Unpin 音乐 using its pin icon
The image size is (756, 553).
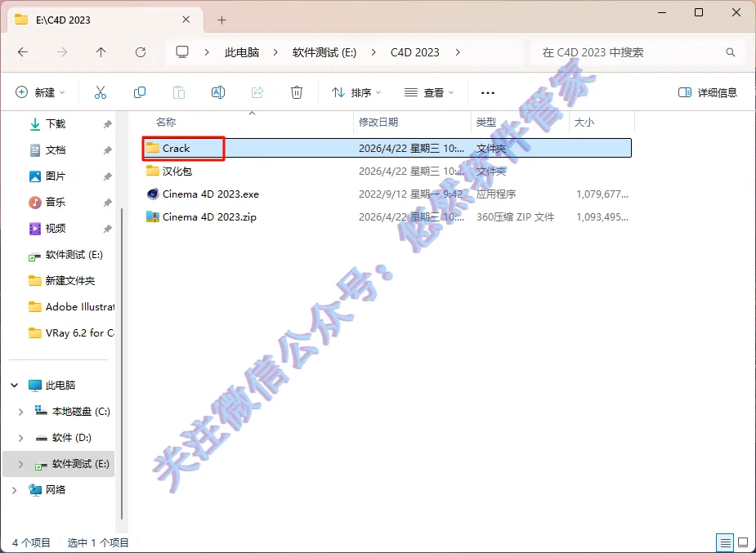click(x=107, y=203)
